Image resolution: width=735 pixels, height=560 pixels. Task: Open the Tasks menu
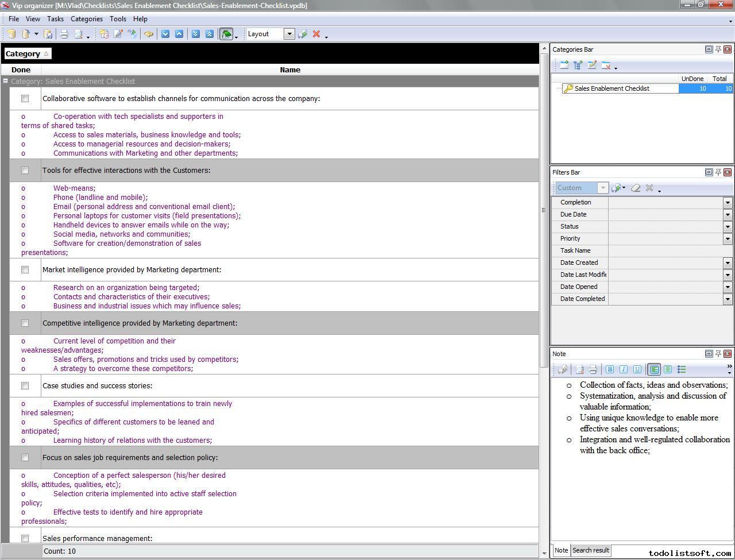pos(55,19)
